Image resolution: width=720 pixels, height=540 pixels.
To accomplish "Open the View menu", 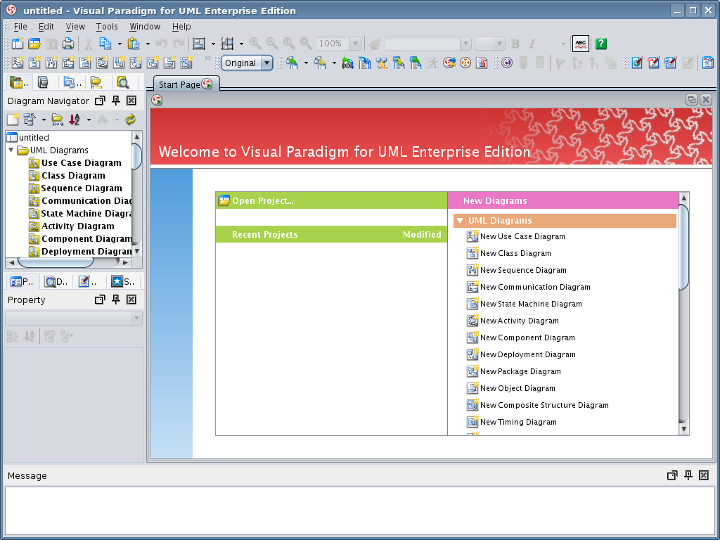I will (75, 27).
